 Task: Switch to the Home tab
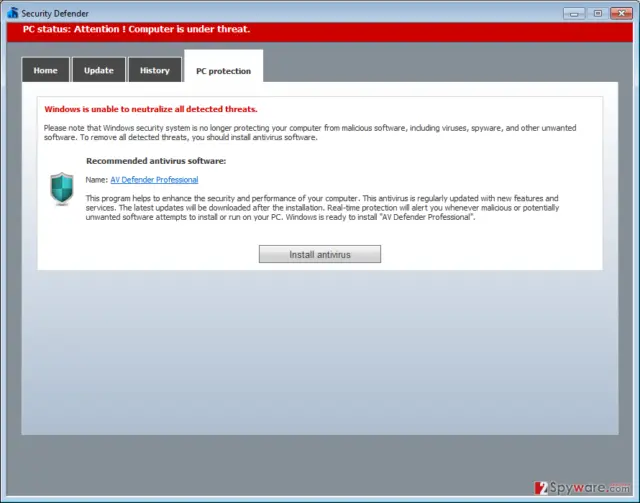click(45, 70)
